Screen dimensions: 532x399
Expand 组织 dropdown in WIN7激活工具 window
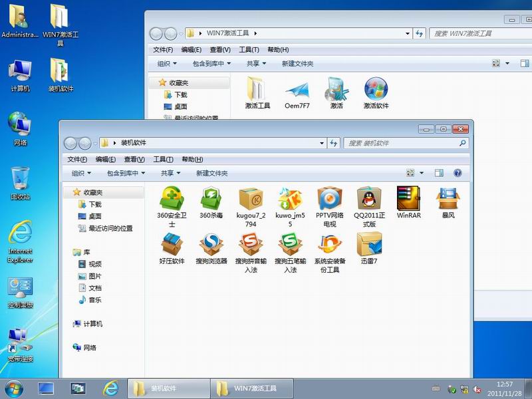coord(168,63)
